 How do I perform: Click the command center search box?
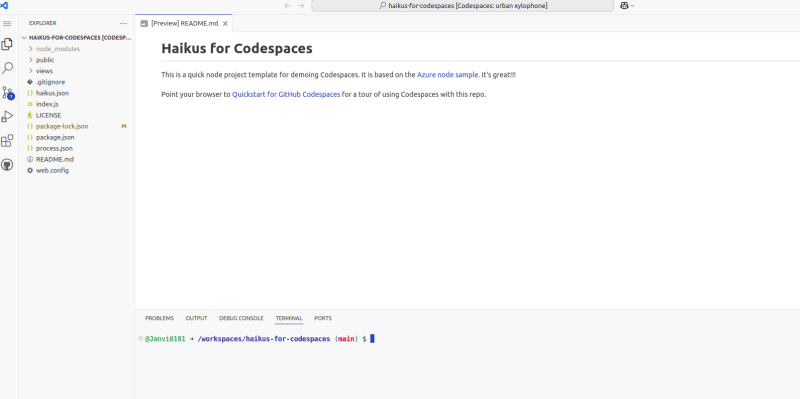[462, 6]
